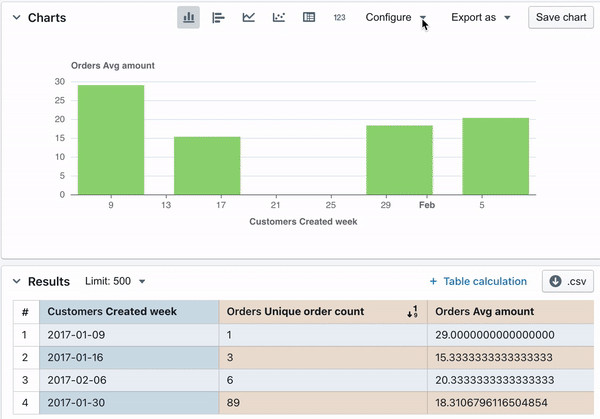This screenshot has height=419, width=600.
Task: Switch to horizontal bar chart type
Action: tap(218, 18)
